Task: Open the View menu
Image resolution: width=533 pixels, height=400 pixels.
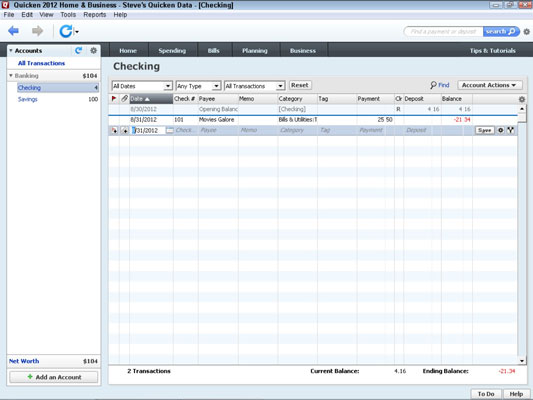Action: (x=46, y=15)
